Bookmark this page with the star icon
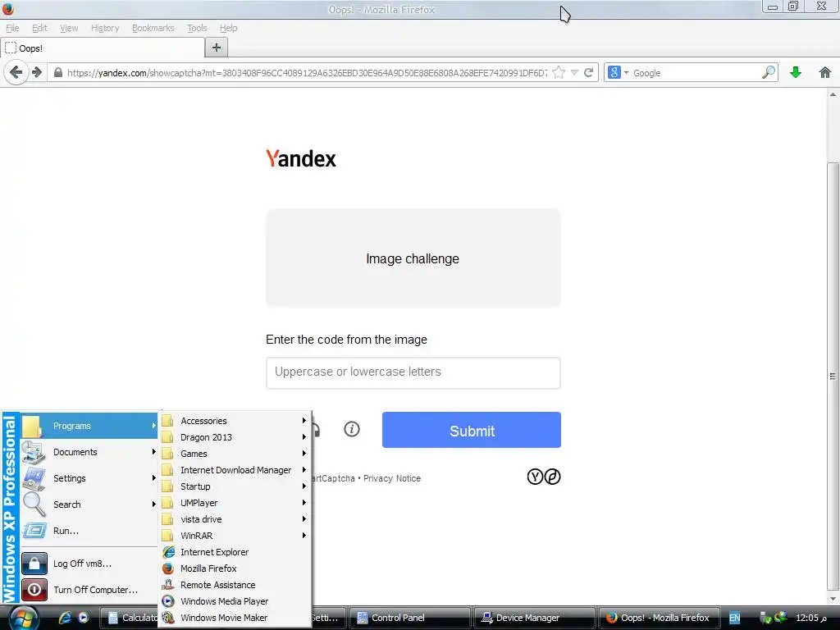 pyautogui.click(x=558, y=72)
